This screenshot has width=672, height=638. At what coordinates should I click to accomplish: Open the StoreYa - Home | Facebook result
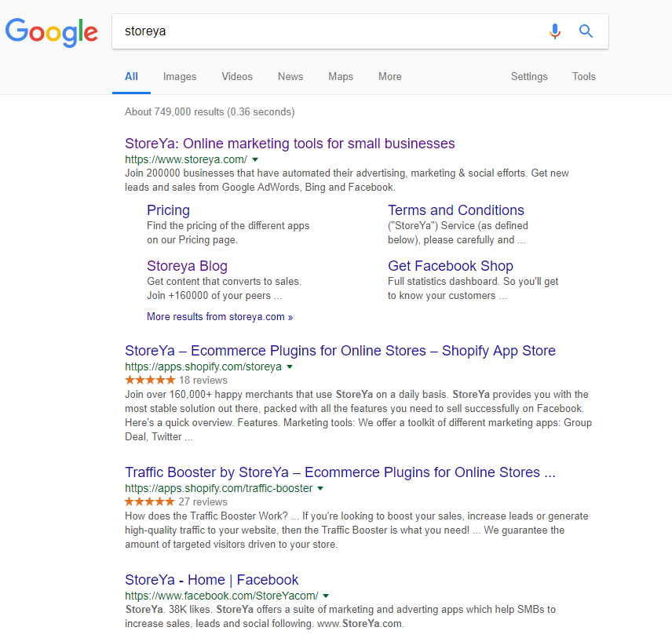211,580
